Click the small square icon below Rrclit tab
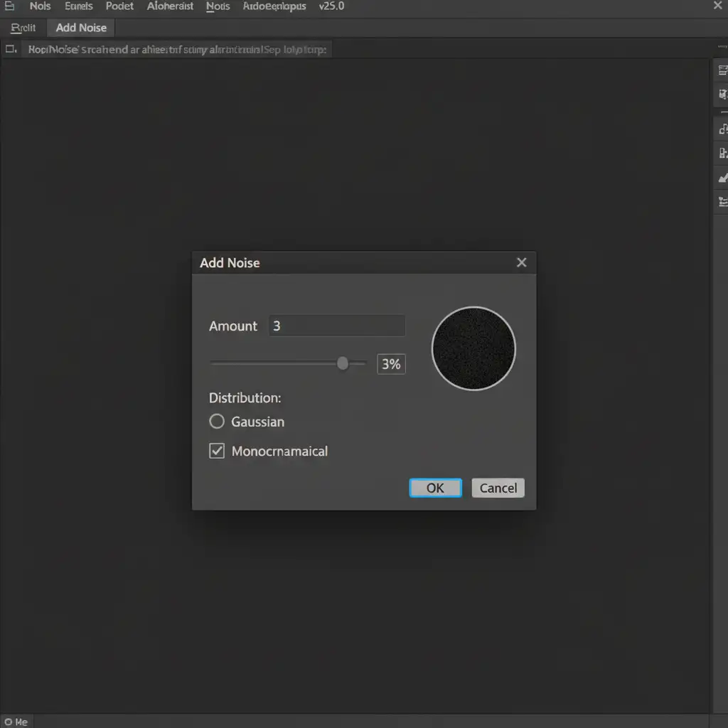Viewport: 728px width, 728px height. tap(10, 49)
